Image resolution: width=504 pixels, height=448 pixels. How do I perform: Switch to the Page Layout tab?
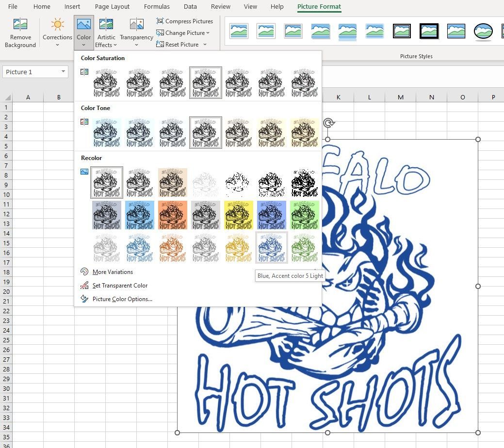112,6
